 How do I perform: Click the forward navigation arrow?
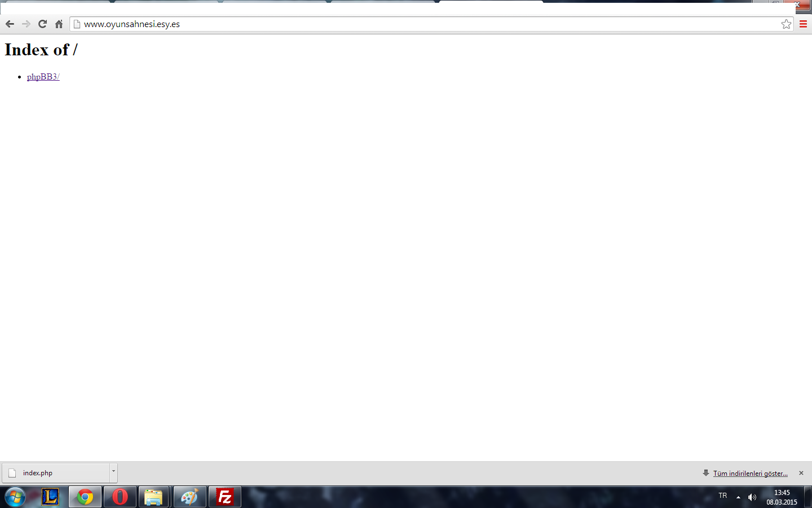pos(26,24)
